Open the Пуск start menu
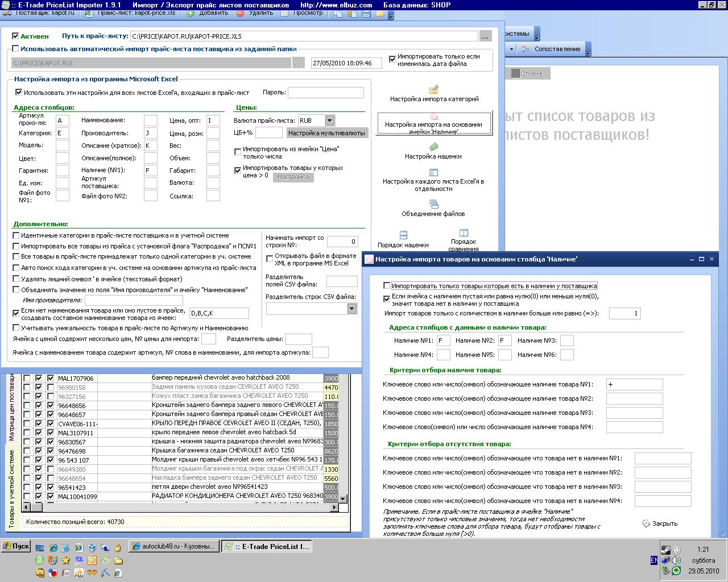Viewport: 728px width, 582px height. (16, 546)
